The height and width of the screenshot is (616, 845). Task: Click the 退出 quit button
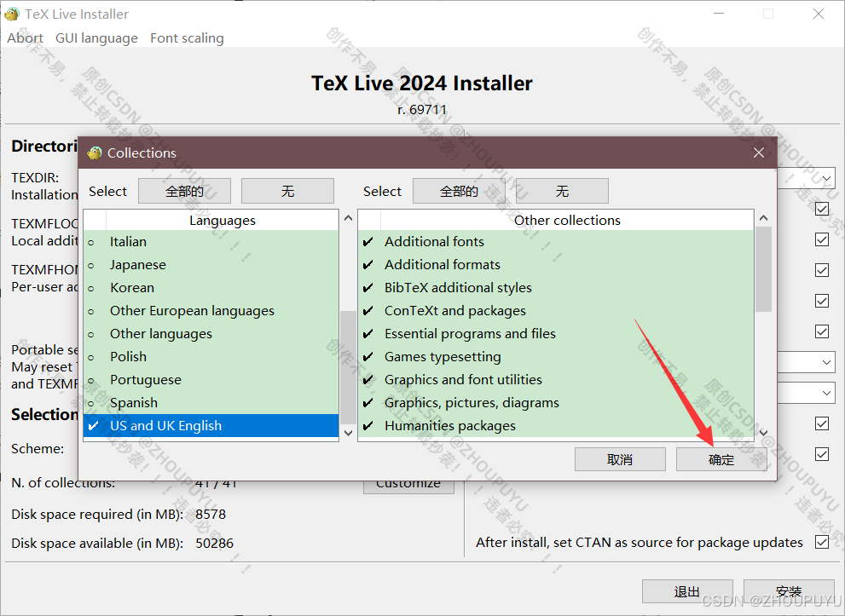point(687,592)
